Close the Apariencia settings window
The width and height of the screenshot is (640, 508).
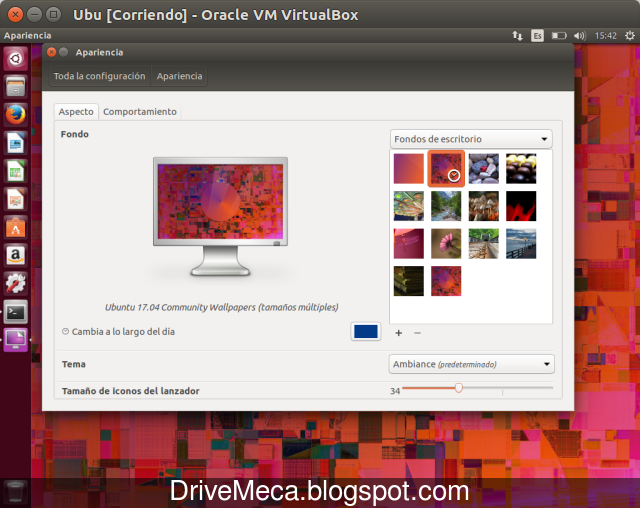[x=51, y=52]
